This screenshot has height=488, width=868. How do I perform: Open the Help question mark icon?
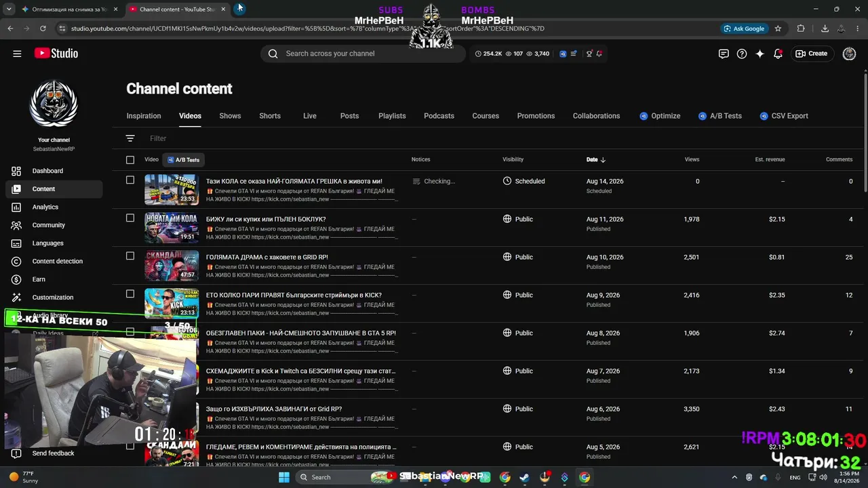tap(742, 54)
